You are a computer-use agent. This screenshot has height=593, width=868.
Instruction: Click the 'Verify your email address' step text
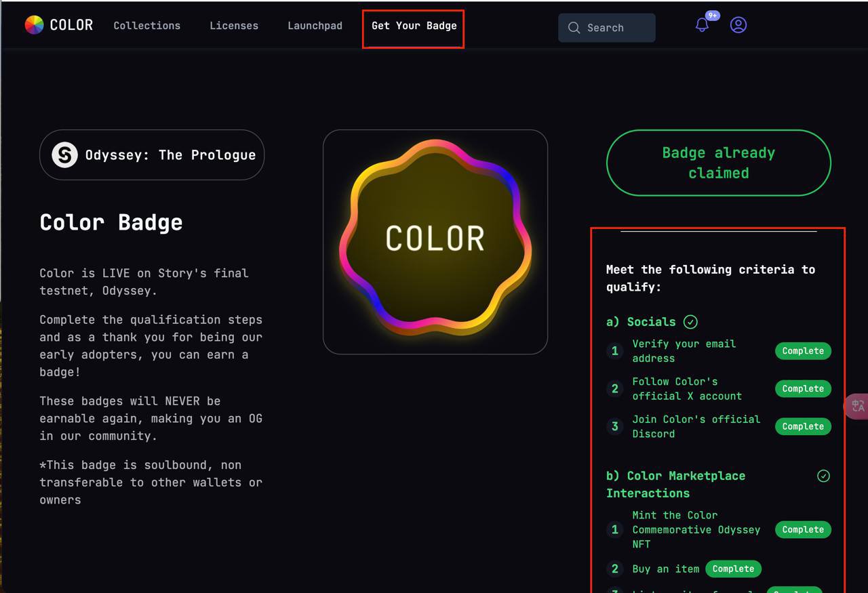coord(684,351)
